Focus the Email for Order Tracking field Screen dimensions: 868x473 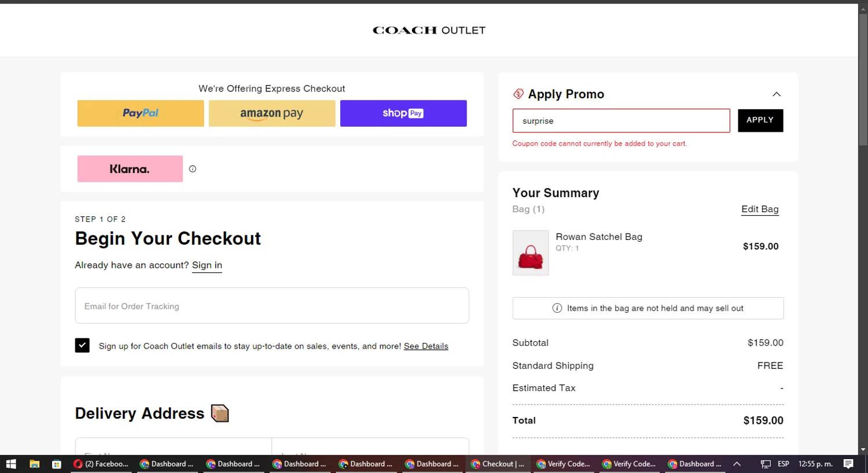coord(272,305)
